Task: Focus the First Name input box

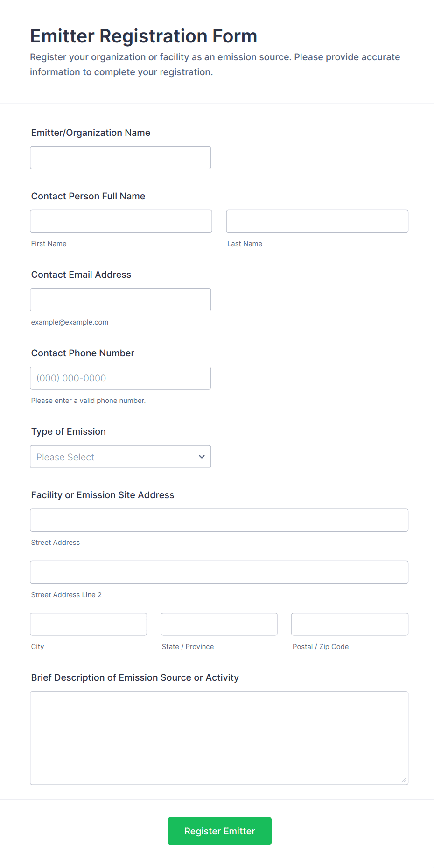Action: point(121,221)
